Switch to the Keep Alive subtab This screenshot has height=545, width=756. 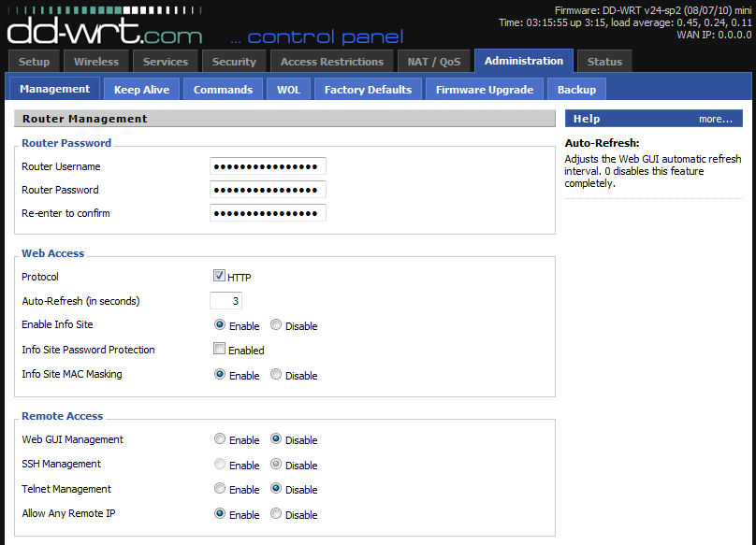click(141, 90)
